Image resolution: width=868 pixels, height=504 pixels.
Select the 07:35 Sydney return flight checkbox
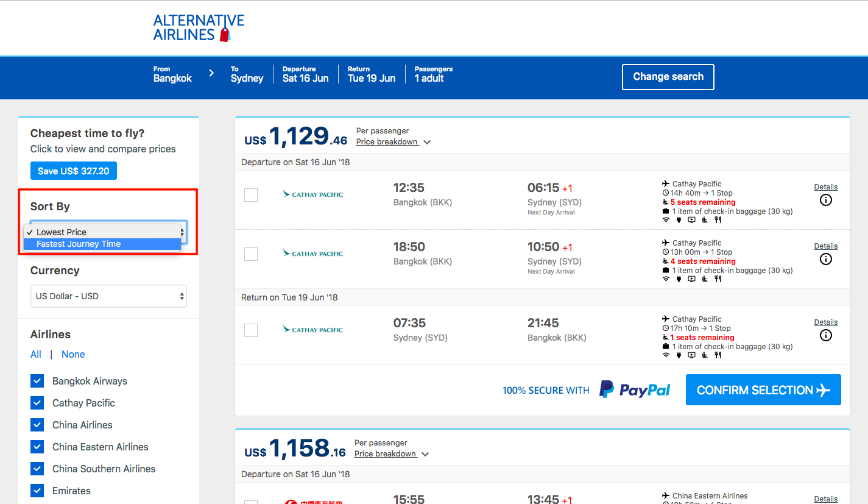[251, 330]
